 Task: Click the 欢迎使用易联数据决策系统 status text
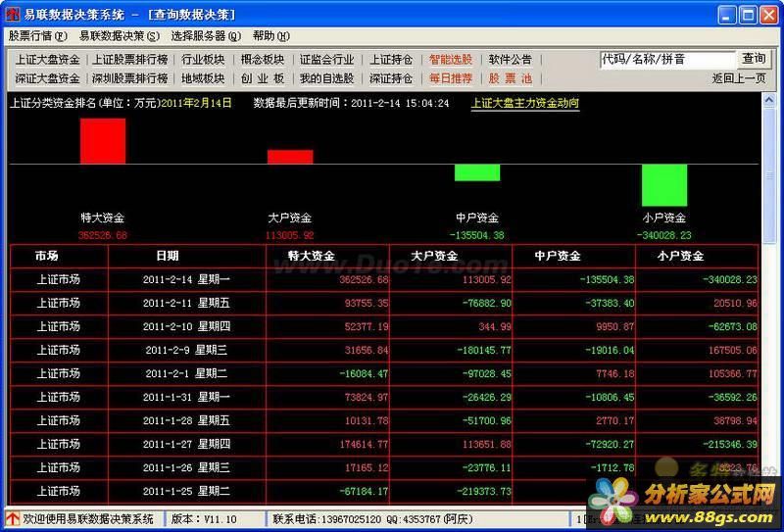88,519
